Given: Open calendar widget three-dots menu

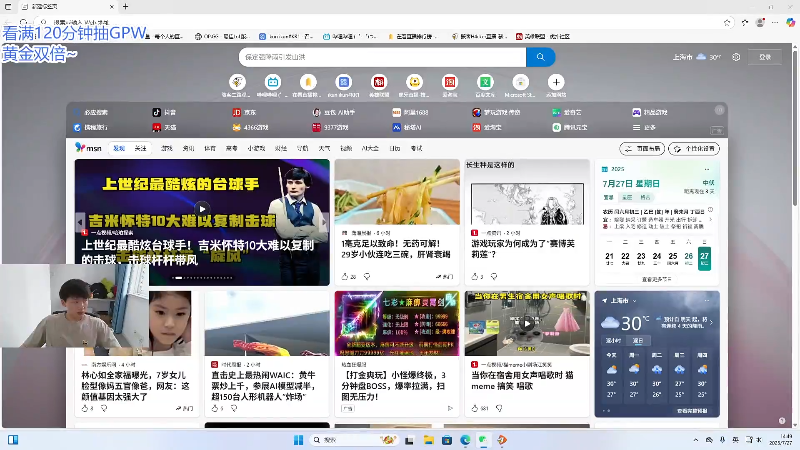Looking at the screenshot, I should (707, 169).
